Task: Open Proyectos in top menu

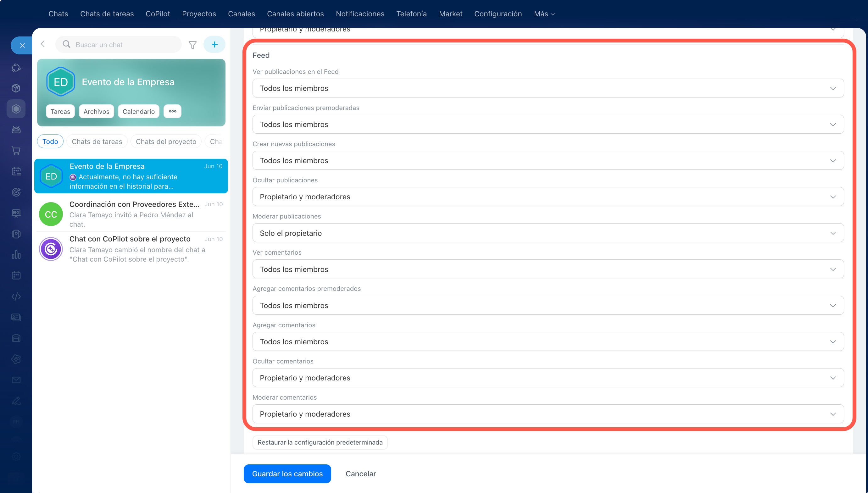Action: (x=199, y=14)
